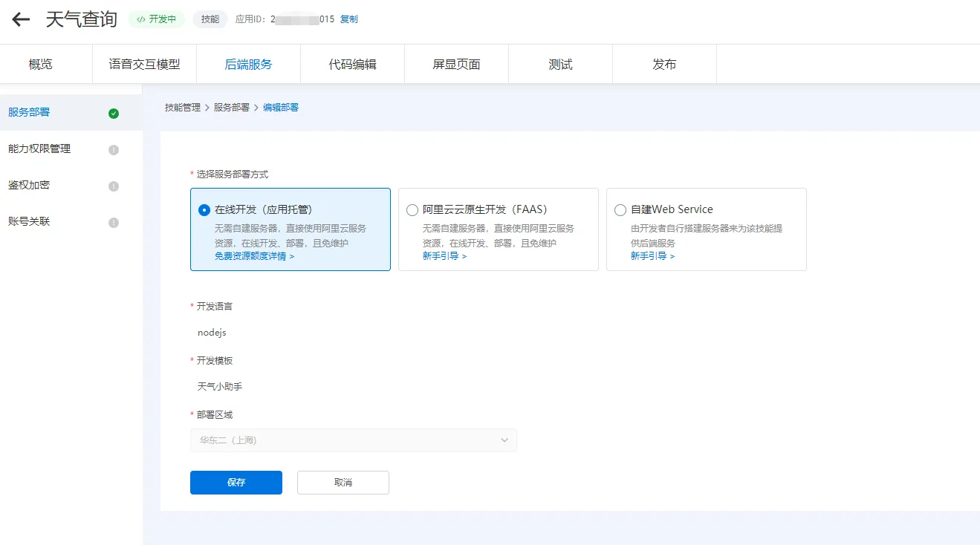Open the 代码编辑 tab
The width and height of the screenshot is (980, 545).
(353, 65)
